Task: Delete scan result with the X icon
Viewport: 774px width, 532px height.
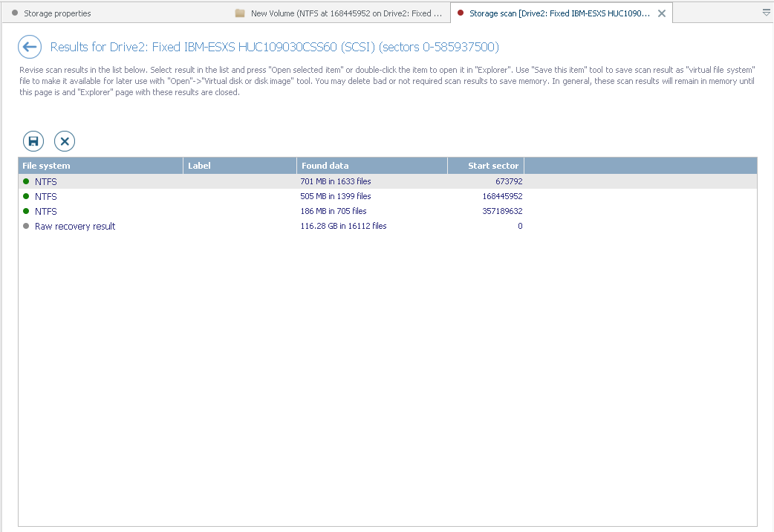Action: coord(65,141)
